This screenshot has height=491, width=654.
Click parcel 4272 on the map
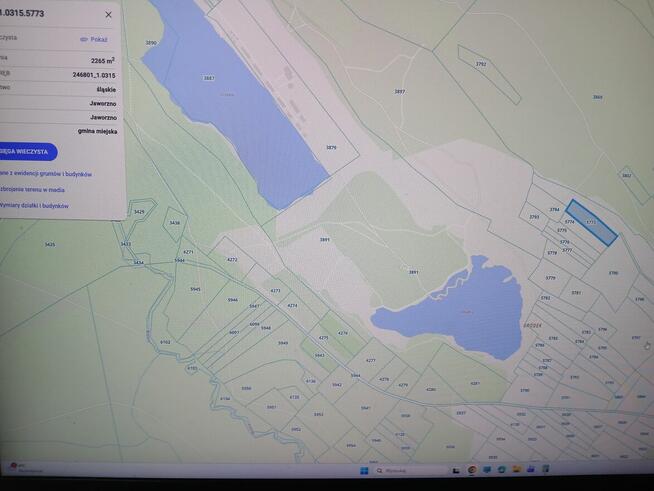point(232,259)
